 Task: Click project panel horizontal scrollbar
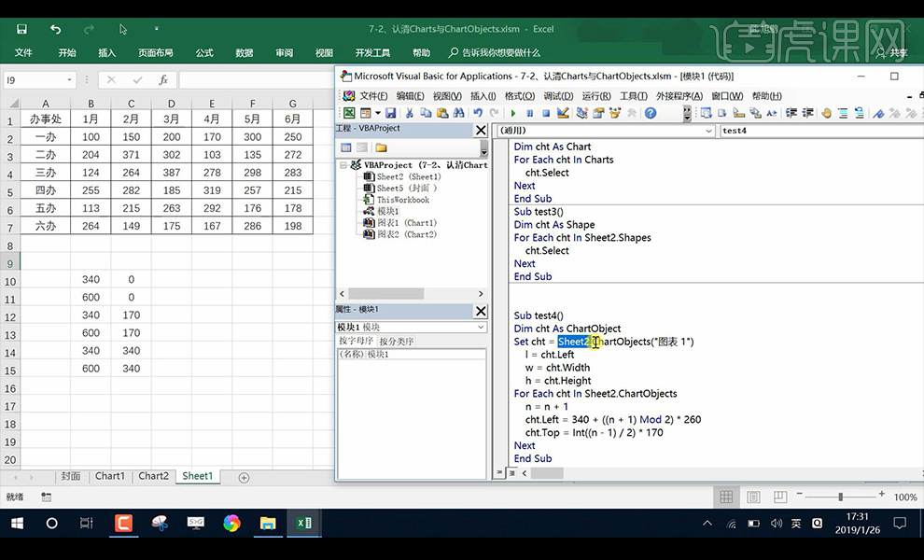point(386,294)
